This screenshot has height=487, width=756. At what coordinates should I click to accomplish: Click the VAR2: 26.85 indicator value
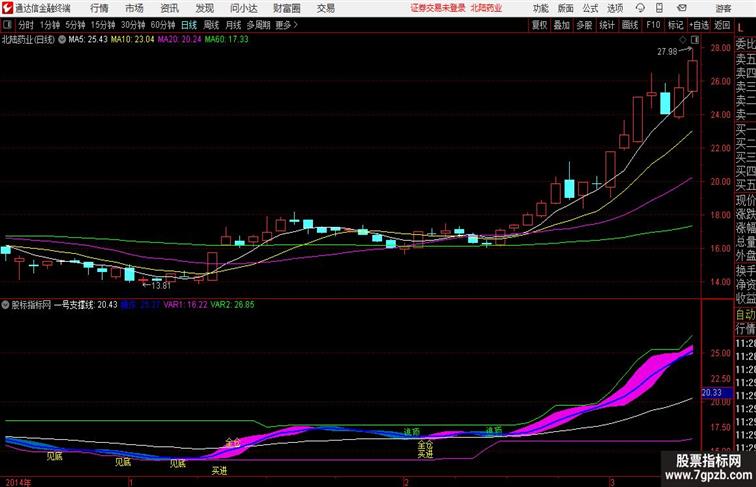point(232,305)
